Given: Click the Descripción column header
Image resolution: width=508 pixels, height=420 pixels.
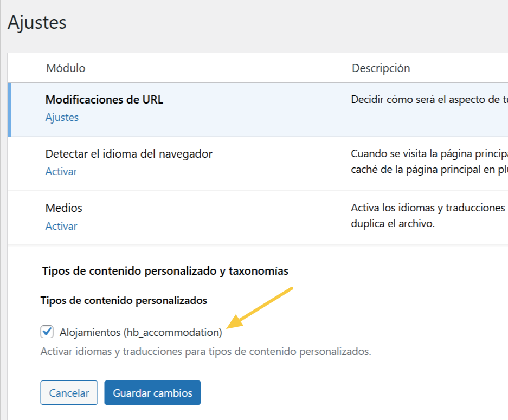Looking at the screenshot, I should click(381, 68).
